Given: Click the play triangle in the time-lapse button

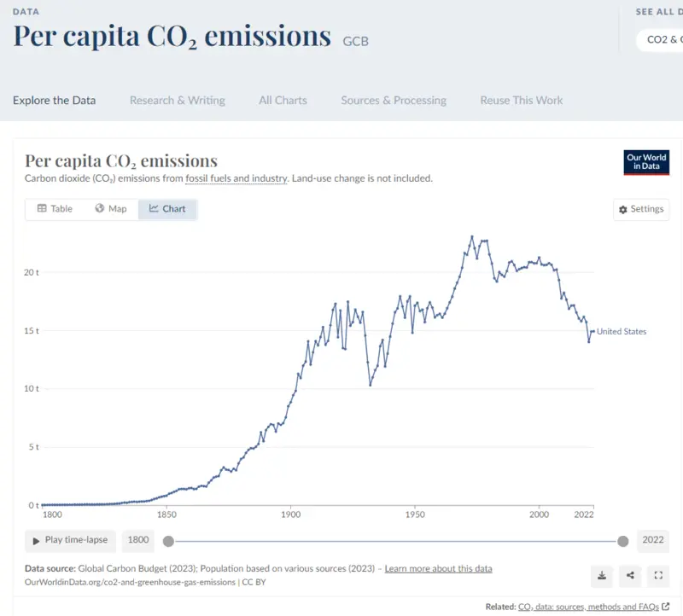Looking at the screenshot, I should 36,541.
